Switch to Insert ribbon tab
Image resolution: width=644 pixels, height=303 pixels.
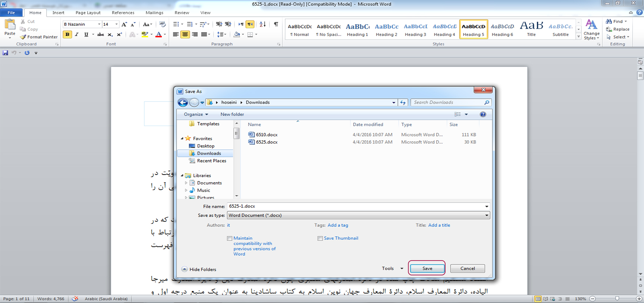tap(58, 12)
